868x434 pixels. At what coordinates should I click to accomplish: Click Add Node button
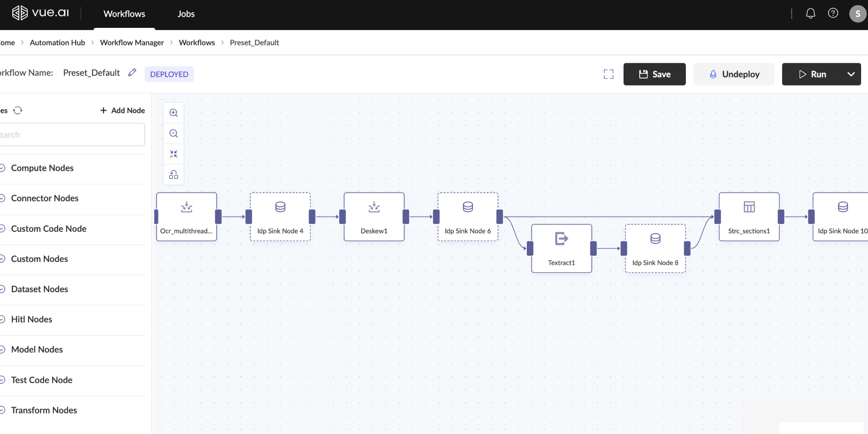(122, 111)
